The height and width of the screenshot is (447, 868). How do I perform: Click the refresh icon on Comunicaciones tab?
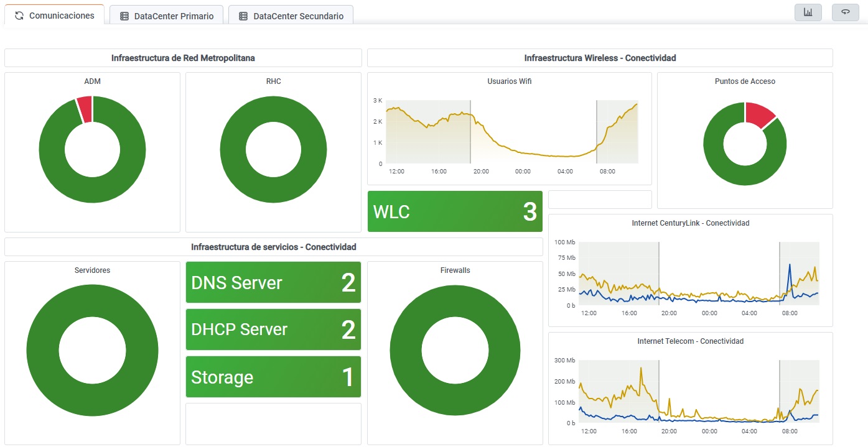click(x=19, y=16)
